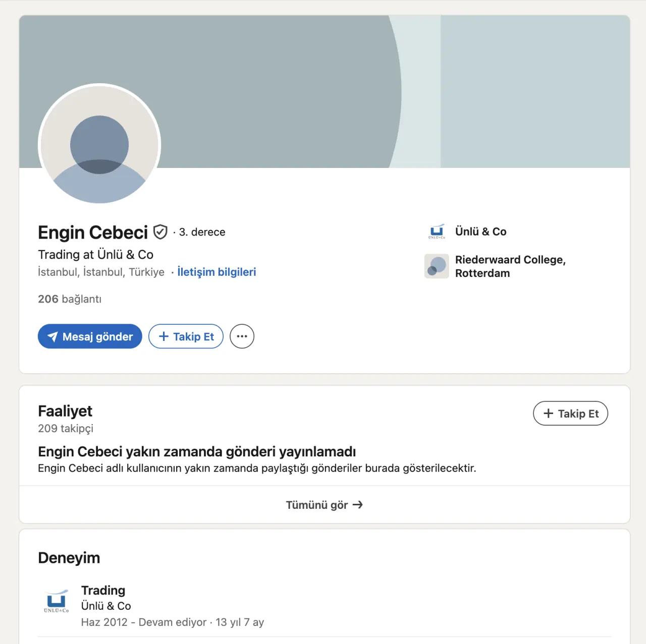Click the Ünlü & Co logo near the name

coord(437,231)
